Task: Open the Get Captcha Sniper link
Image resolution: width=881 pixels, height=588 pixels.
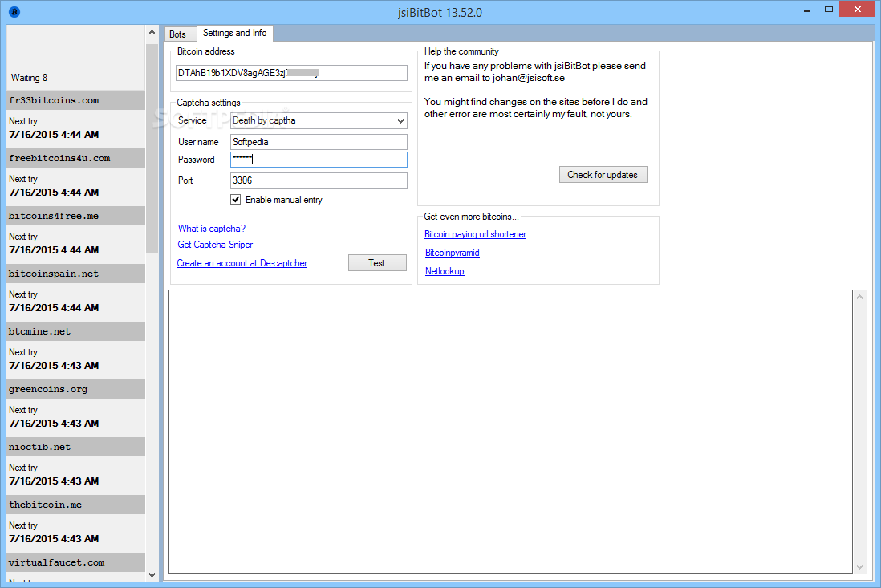Action: 215,245
